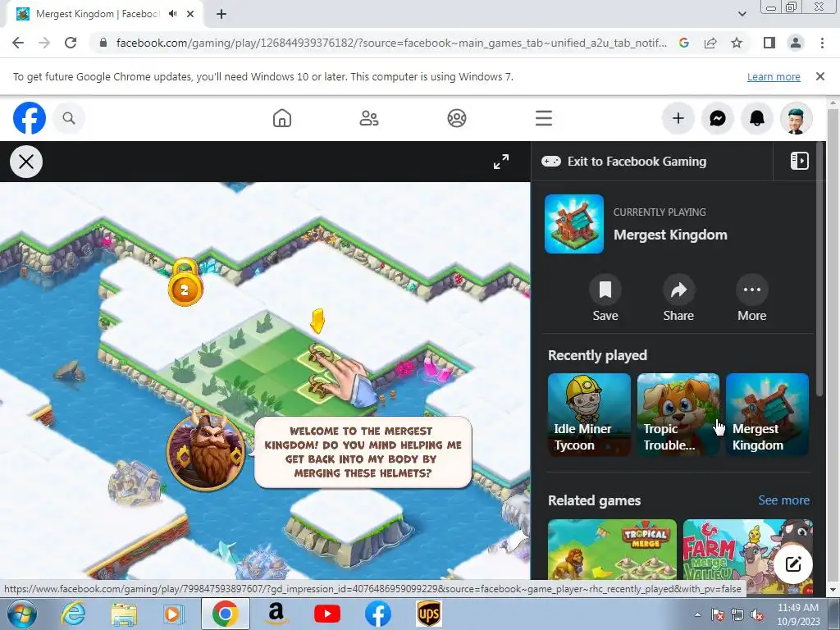The width and height of the screenshot is (840, 630).
Task: Open the Facebook search magnifier
Action: (69, 118)
